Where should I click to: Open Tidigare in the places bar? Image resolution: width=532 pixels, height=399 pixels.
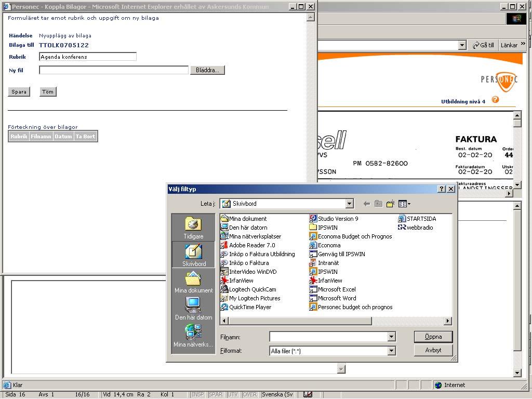click(193, 228)
